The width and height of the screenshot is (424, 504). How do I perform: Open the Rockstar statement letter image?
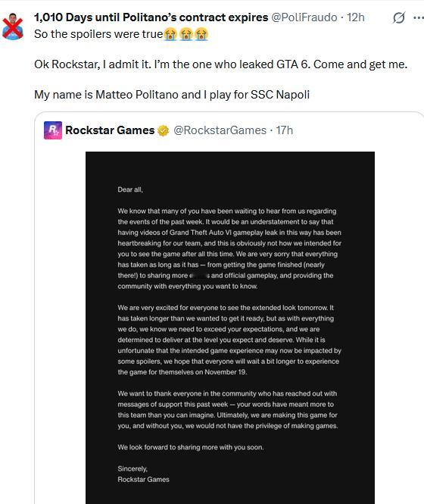(230, 327)
